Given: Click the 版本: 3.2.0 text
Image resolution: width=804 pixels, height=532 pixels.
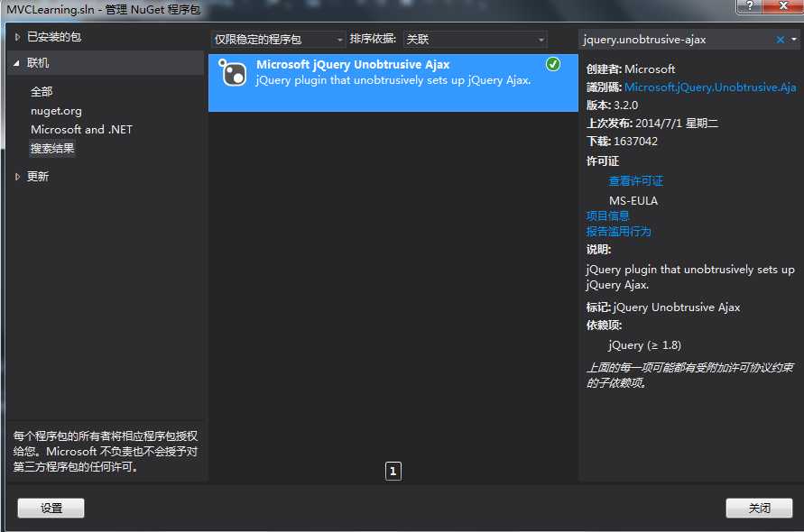Looking at the screenshot, I should [x=612, y=105].
